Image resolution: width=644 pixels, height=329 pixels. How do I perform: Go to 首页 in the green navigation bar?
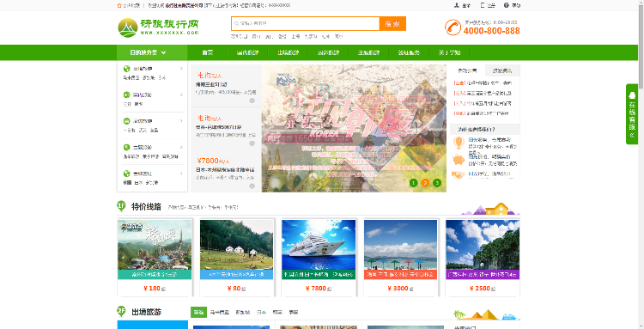(208, 52)
